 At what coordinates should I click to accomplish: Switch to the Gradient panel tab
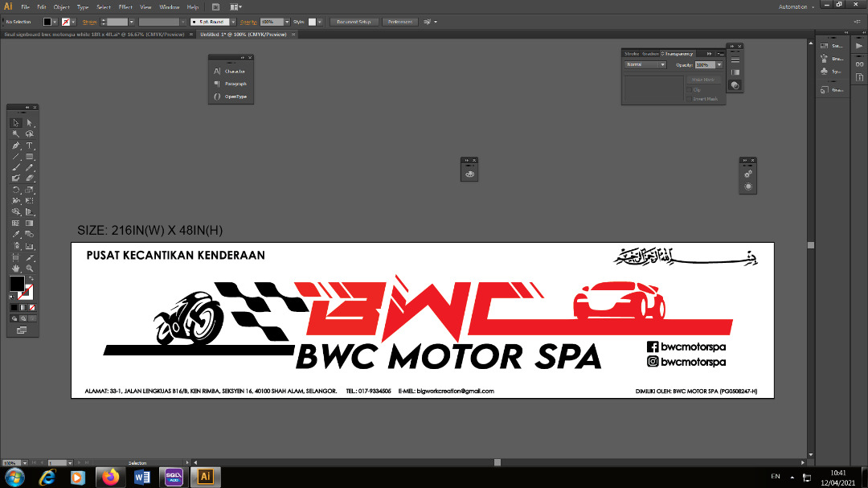(x=650, y=54)
